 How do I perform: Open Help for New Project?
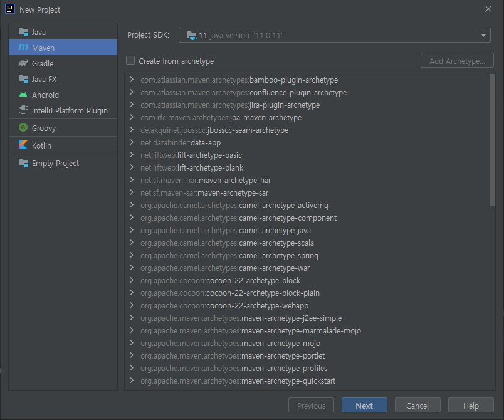point(471,406)
